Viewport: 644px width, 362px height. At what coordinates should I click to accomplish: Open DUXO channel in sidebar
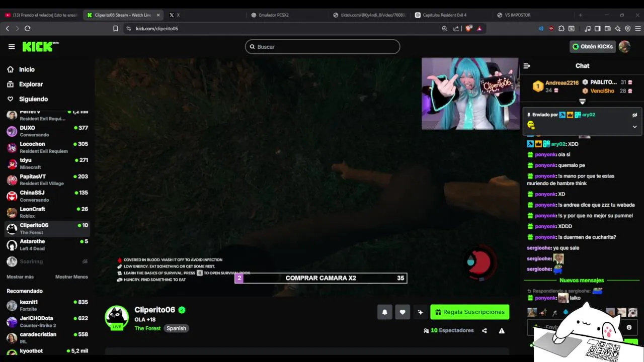47,131
